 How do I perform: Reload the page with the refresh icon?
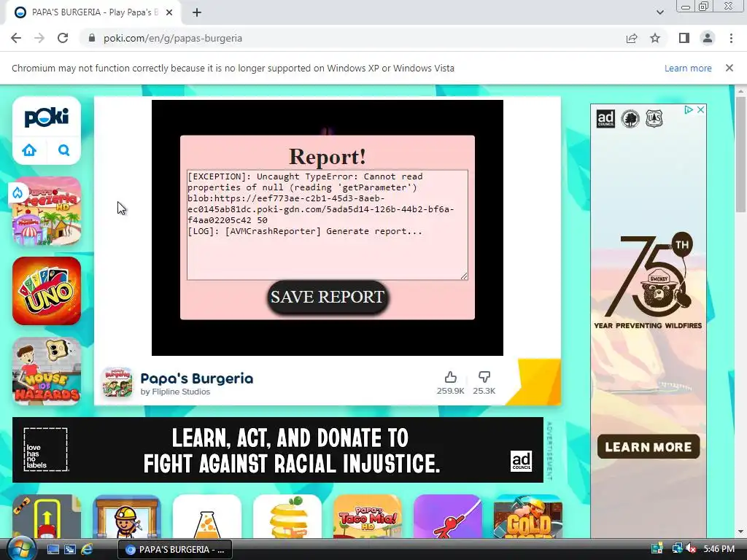point(63,38)
